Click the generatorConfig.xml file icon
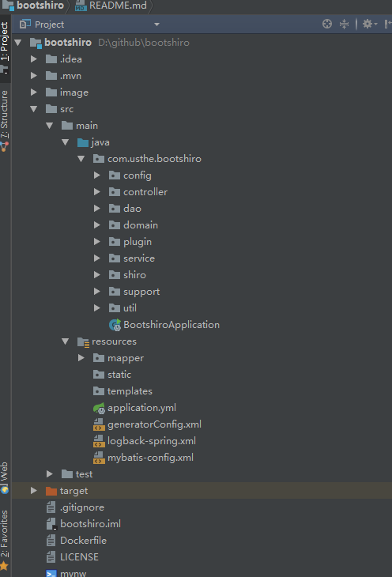This screenshot has width=392, height=577. coord(99,424)
